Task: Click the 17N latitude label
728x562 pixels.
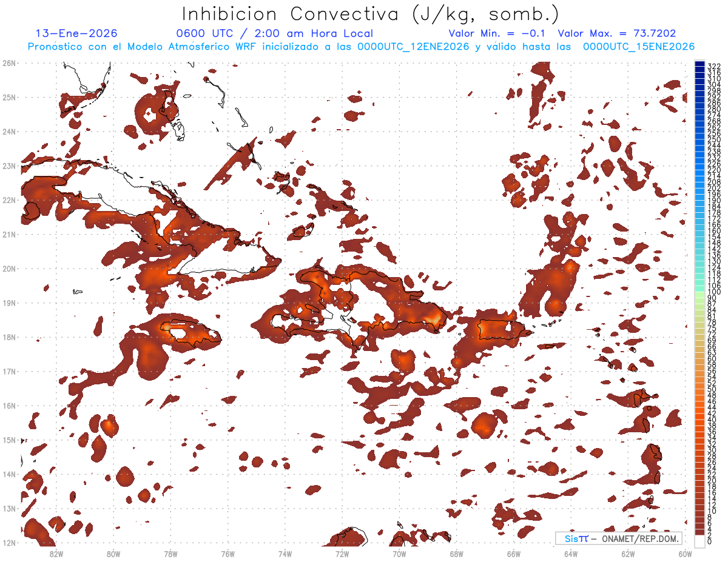Action: 9,371
